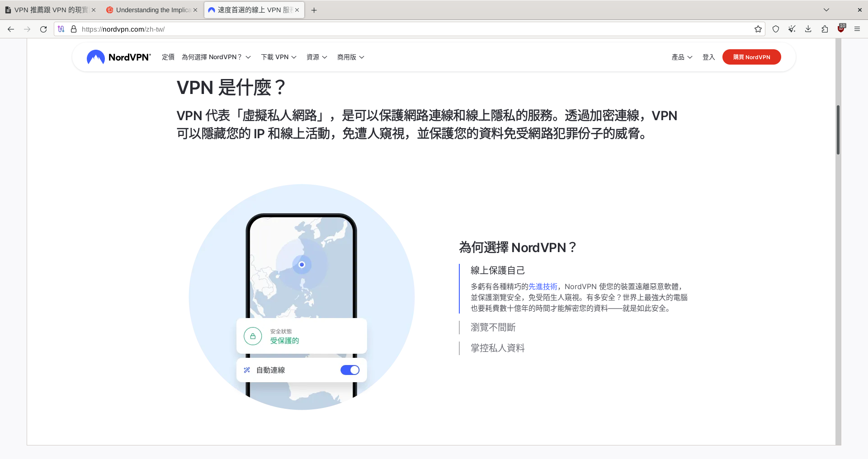The image size is (868, 459).
Task: Open the 下載 VPN menu
Action: click(x=278, y=57)
